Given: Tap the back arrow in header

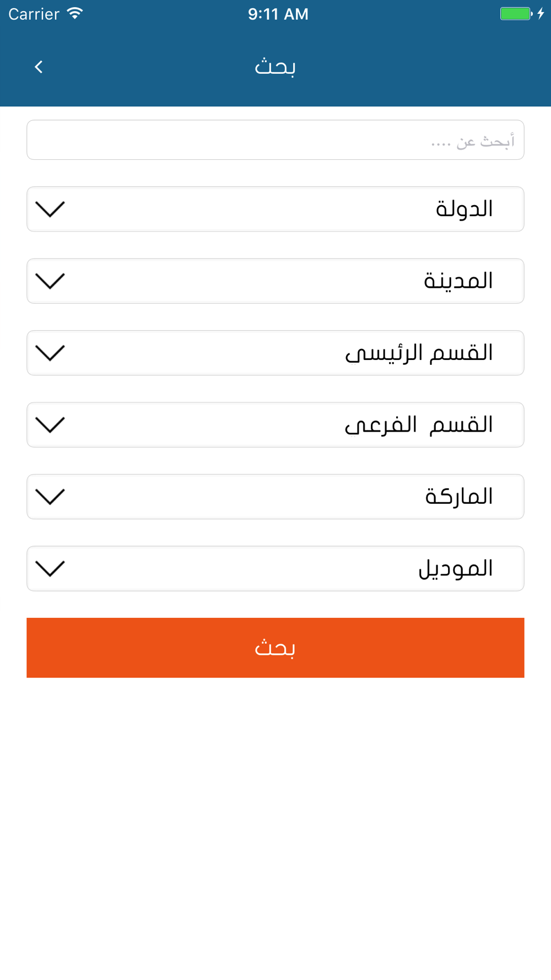Looking at the screenshot, I should coord(39,67).
